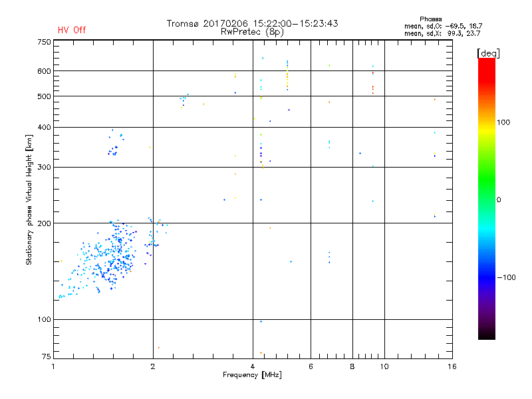Click the '500' height axis label

coord(44,96)
